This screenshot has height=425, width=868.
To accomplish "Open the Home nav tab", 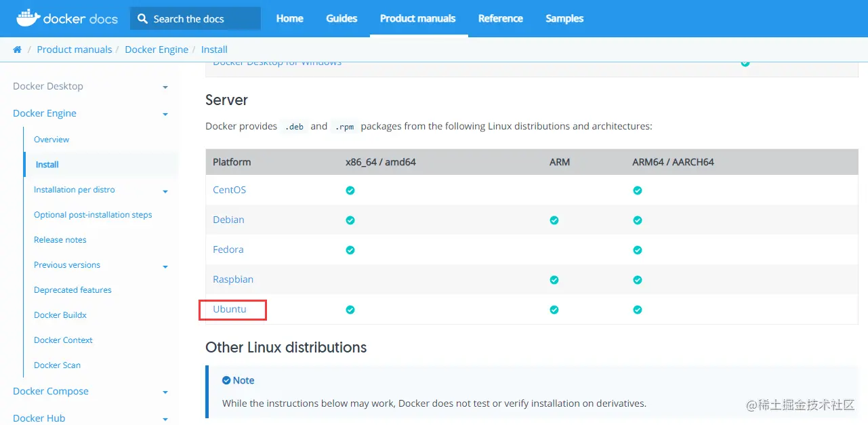I will 289,18.
